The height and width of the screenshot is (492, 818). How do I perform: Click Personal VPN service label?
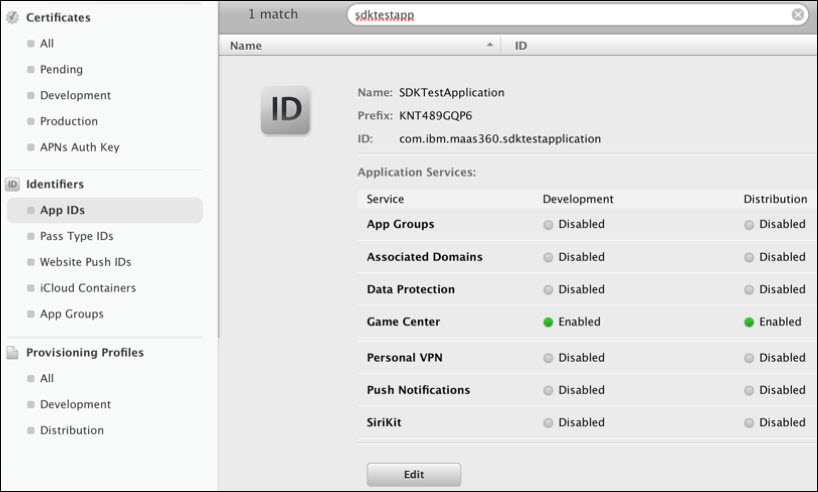click(404, 358)
